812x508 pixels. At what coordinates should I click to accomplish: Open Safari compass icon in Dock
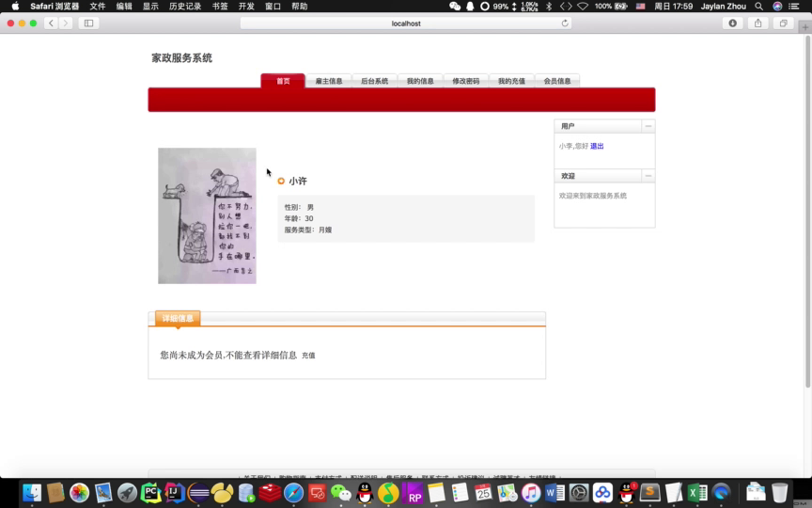[x=293, y=493]
